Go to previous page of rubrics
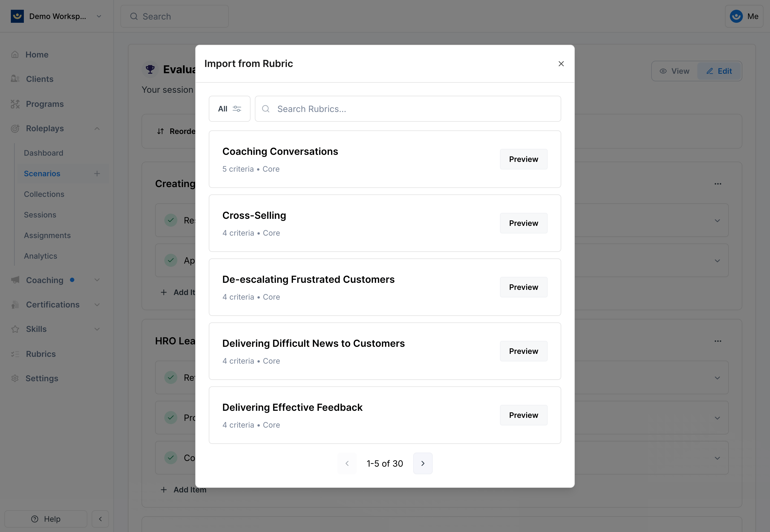The width and height of the screenshot is (770, 532). pos(347,463)
